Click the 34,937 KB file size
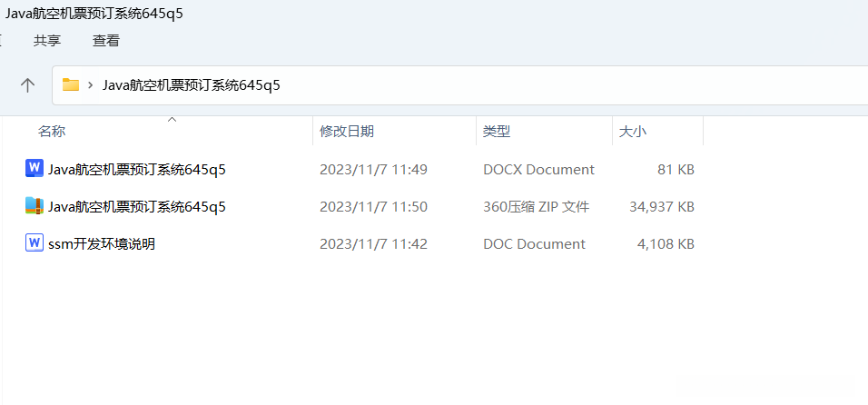868x405 pixels. 661,207
